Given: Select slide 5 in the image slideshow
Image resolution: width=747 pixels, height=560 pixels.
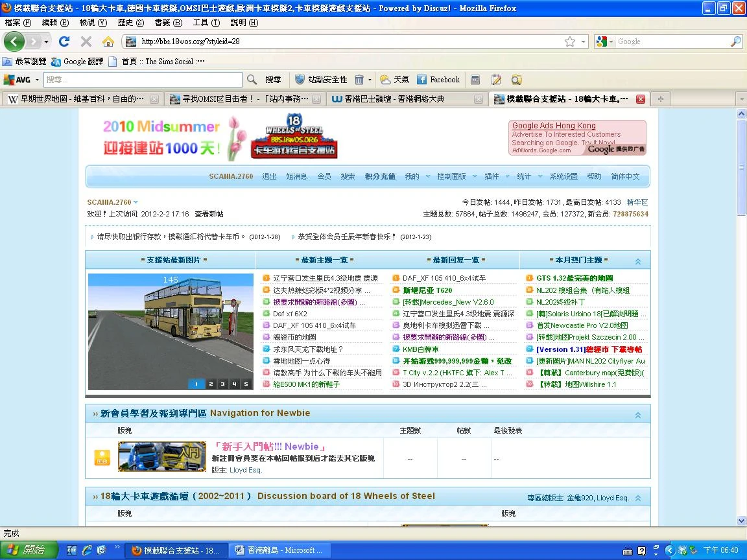Looking at the screenshot, I should pos(246,384).
